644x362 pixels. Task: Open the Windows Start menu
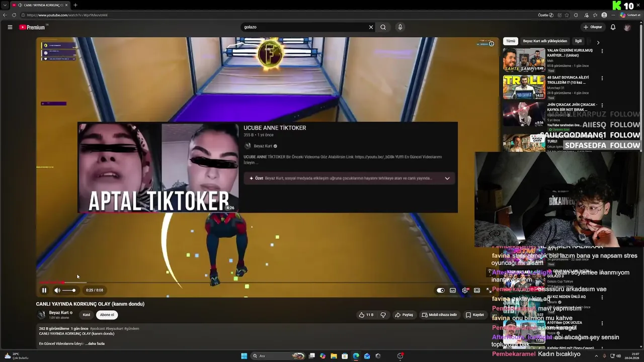244,356
